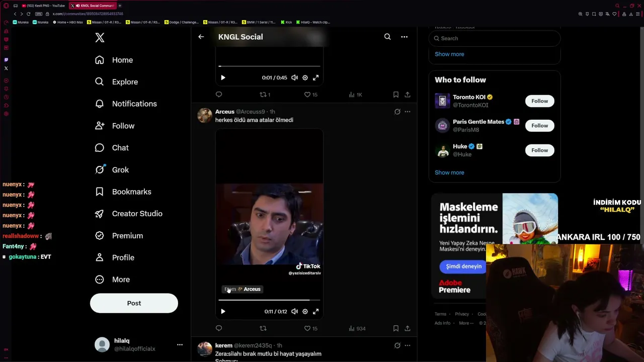644x362 pixels.
Task: Open kerem's profile picture
Action: pos(204,349)
